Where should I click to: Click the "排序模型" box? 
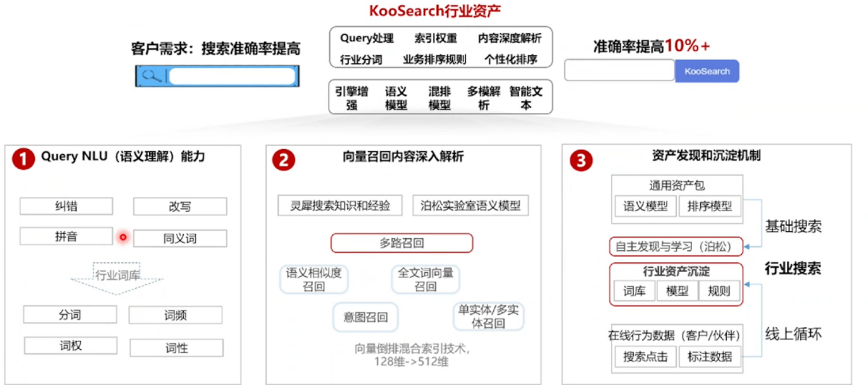click(709, 206)
